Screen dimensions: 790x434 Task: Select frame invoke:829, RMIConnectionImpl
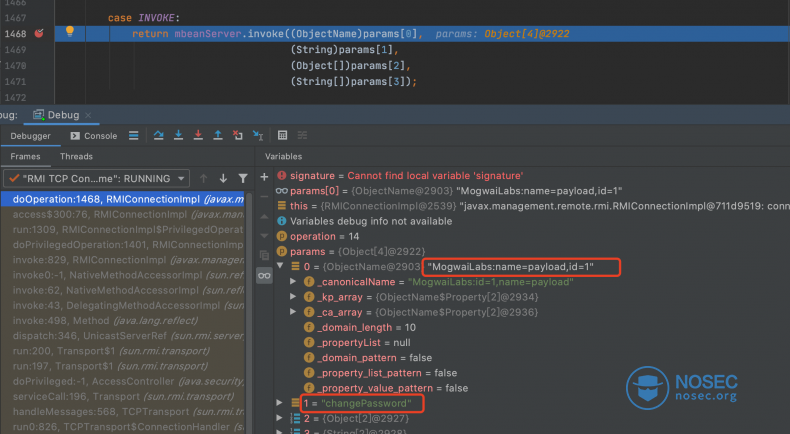122,260
